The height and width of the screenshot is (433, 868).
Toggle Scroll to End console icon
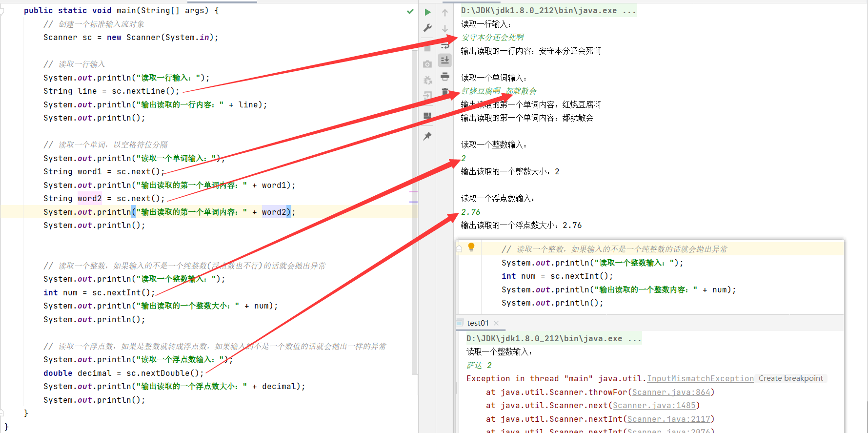[x=445, y=60]
